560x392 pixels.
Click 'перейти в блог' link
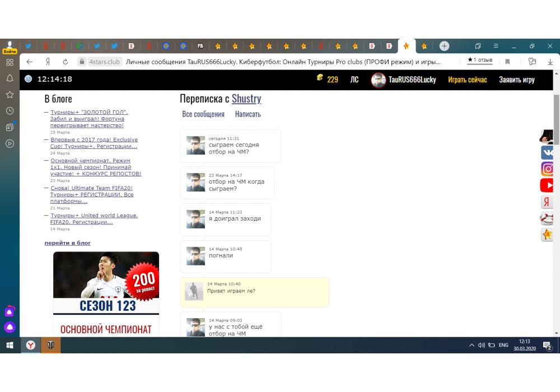(67, 243)
